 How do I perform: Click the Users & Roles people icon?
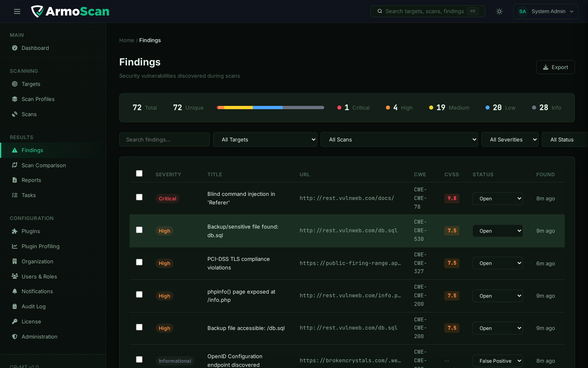(14, 276)
